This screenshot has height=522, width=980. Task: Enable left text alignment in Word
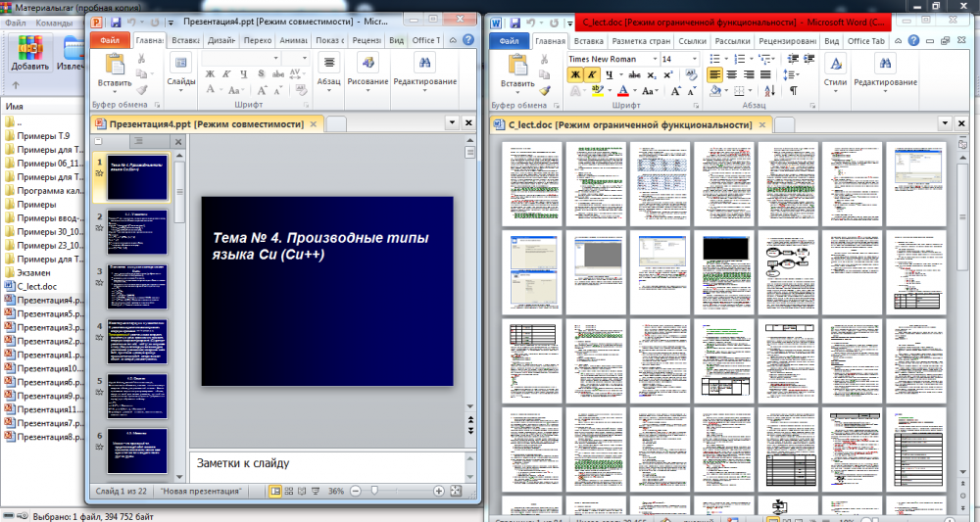[714, 74]
